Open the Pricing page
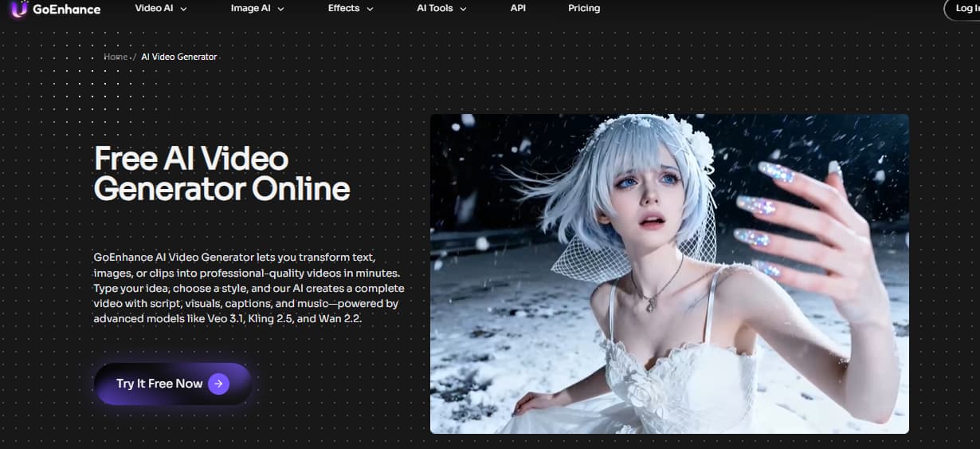 584,8
